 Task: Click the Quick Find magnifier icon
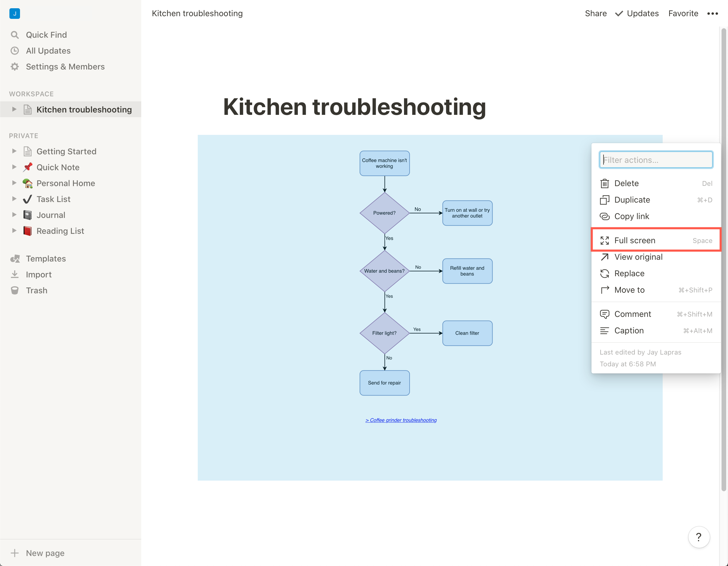[15, 35]
